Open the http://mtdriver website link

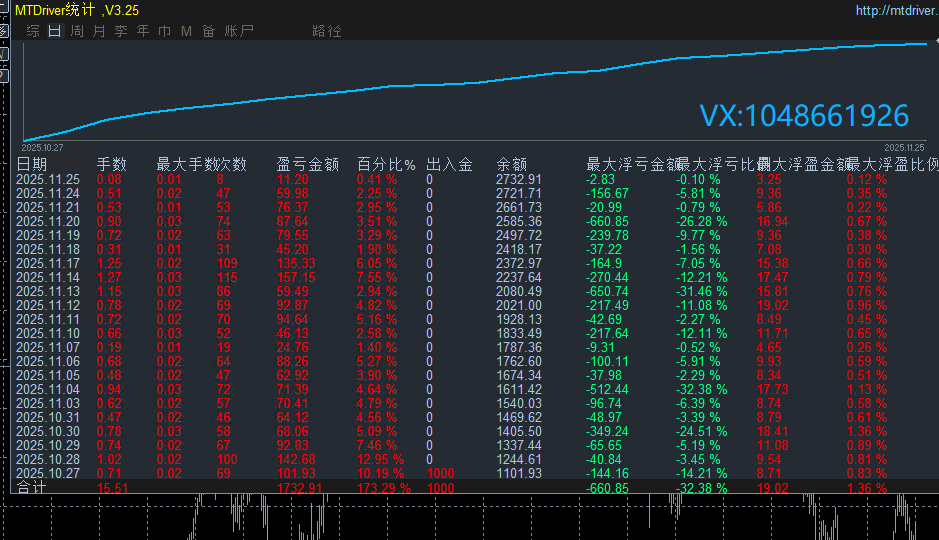896,10
